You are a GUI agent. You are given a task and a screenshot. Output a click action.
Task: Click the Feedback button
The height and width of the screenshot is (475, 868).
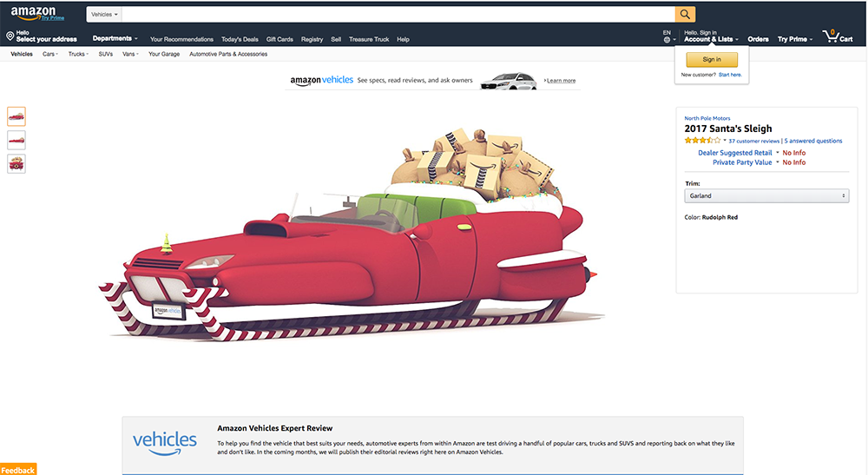point(18,470)
